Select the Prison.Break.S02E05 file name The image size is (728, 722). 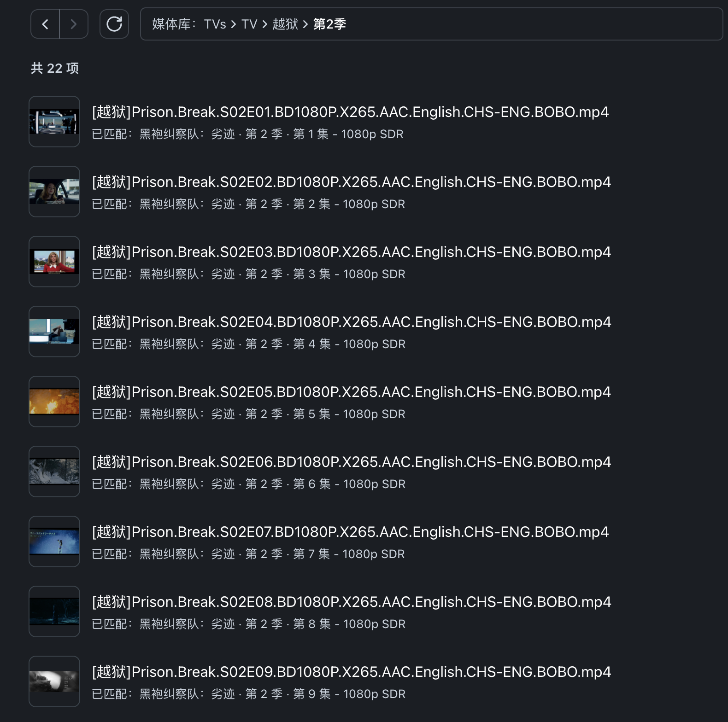tap(352, 392)
